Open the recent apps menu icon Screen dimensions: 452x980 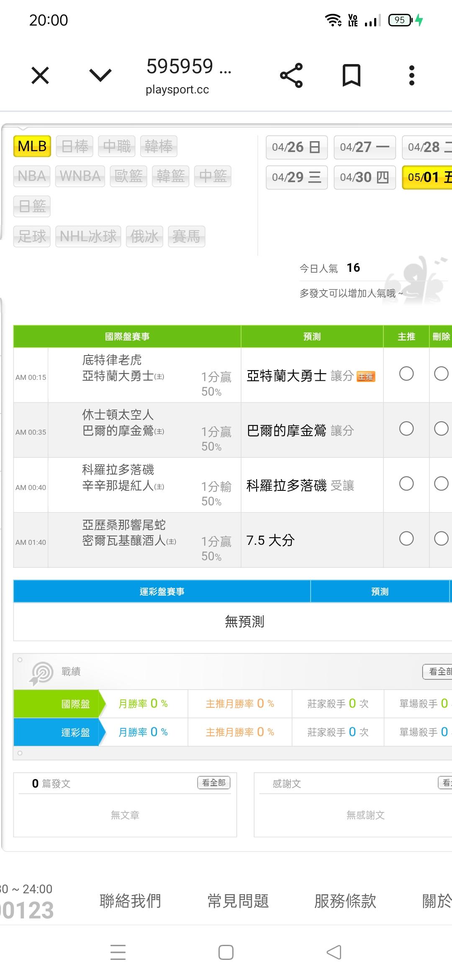(x=118, y=952)
